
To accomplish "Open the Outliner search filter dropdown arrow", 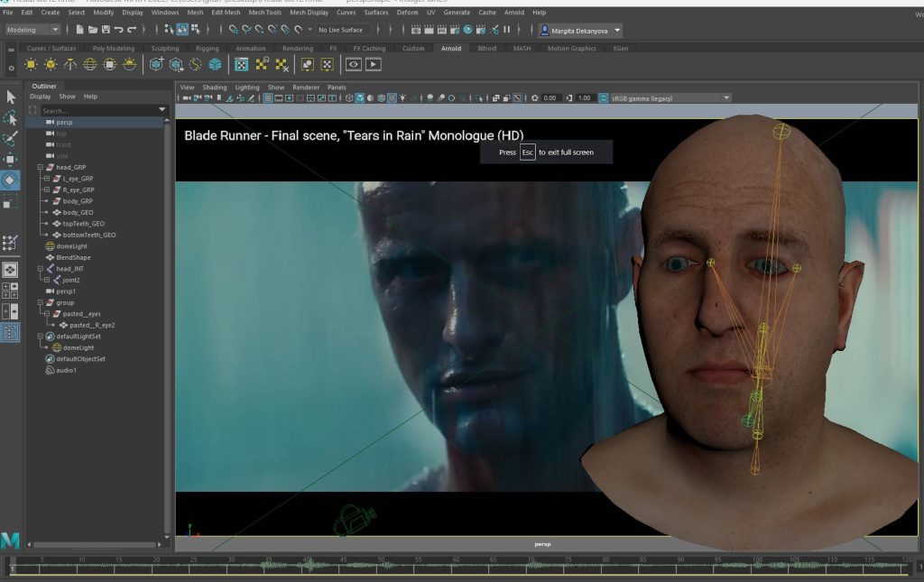I will pos(162,110).
